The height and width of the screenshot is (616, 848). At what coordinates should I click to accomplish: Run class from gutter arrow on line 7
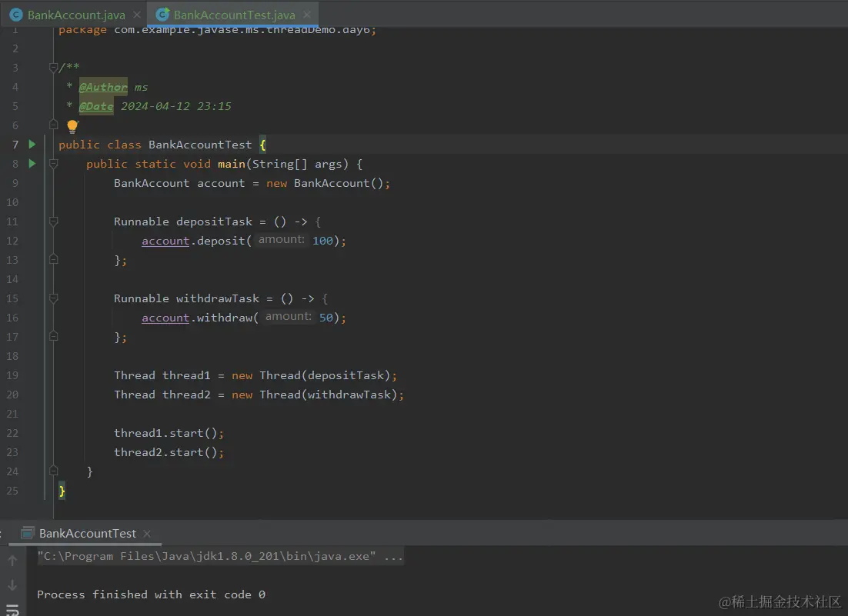click(32, 145)
